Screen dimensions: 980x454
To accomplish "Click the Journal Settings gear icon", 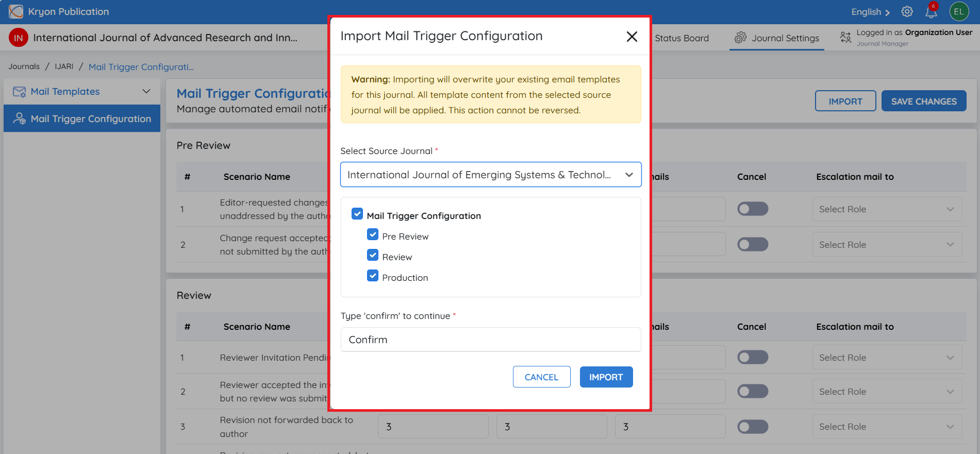I will tap(740, 38).
